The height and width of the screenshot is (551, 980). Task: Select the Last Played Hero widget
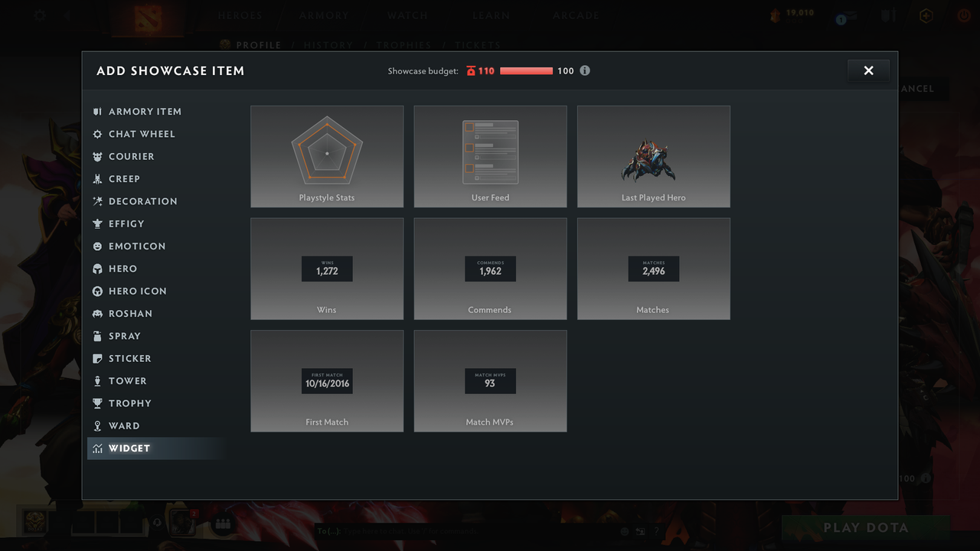pos(653,156)
